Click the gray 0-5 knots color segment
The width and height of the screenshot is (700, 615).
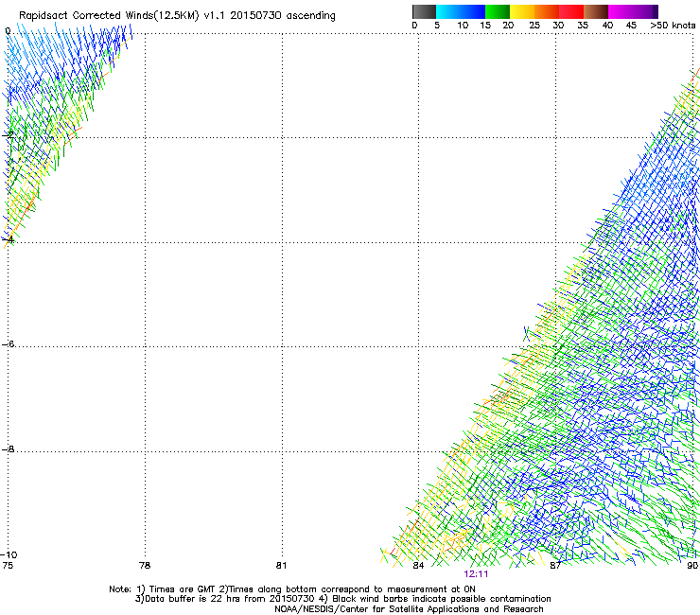point(424,11)
